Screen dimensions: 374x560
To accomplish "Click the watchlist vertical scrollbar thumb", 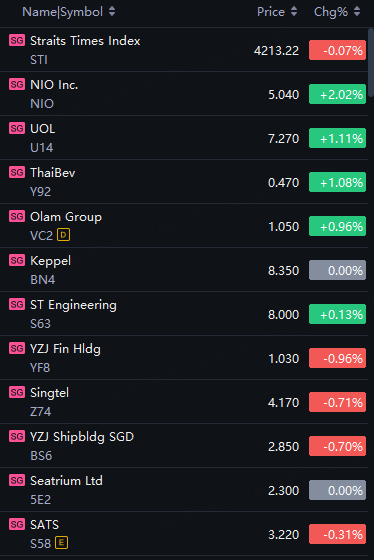I will (371, 62).
